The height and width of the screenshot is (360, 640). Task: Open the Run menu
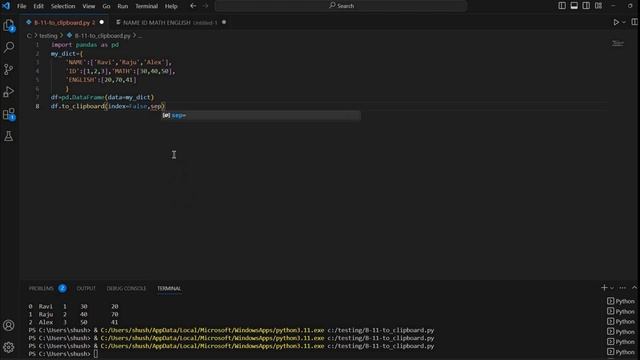[122, 6]
